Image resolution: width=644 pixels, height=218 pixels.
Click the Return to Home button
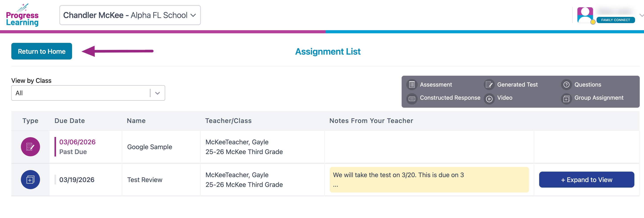(41, 51)
